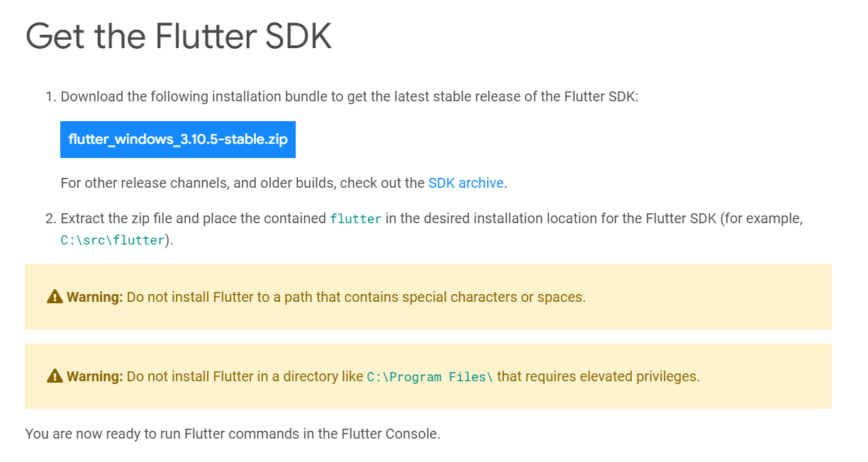Select the code path 'C:\Program Files\'

pyautogui.click(x=430, y=376)
